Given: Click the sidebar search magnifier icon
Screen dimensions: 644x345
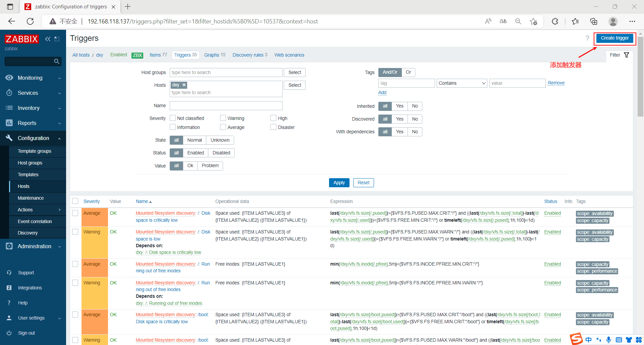Looking at the screenshot, I should [x=57, y=61].
